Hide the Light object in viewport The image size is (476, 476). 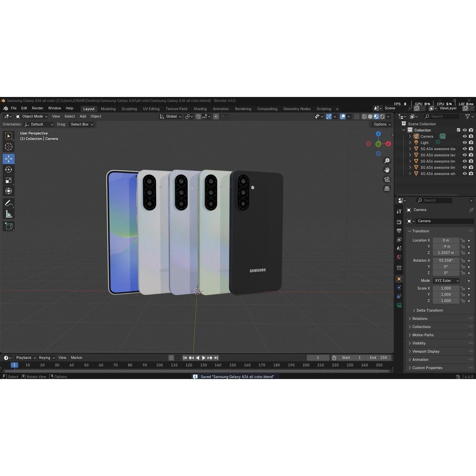[x=465, y=142]
